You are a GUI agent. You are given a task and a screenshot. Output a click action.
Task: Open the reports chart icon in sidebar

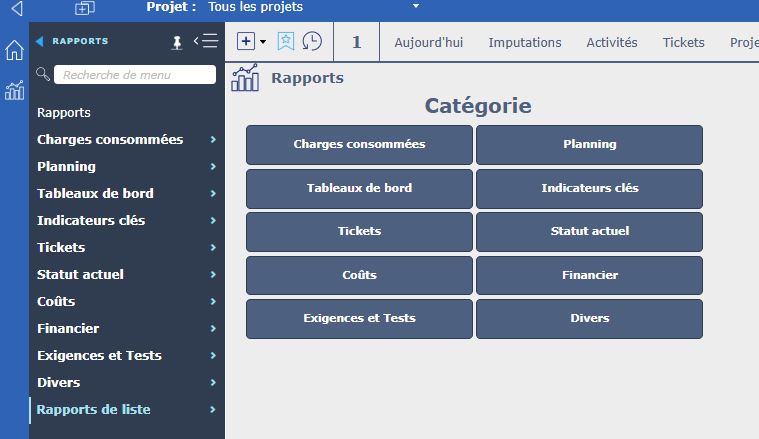(14, 91)
